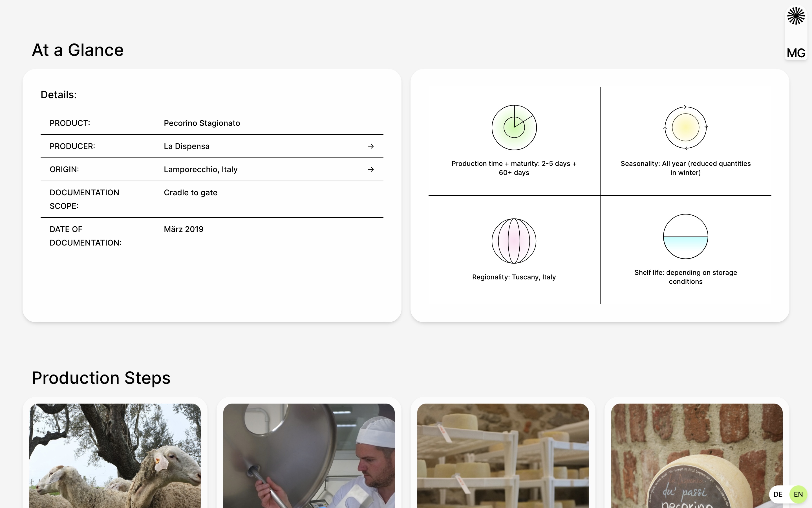Click the ORIGIN: row label
Screen dimensions: 812x508
64,169
